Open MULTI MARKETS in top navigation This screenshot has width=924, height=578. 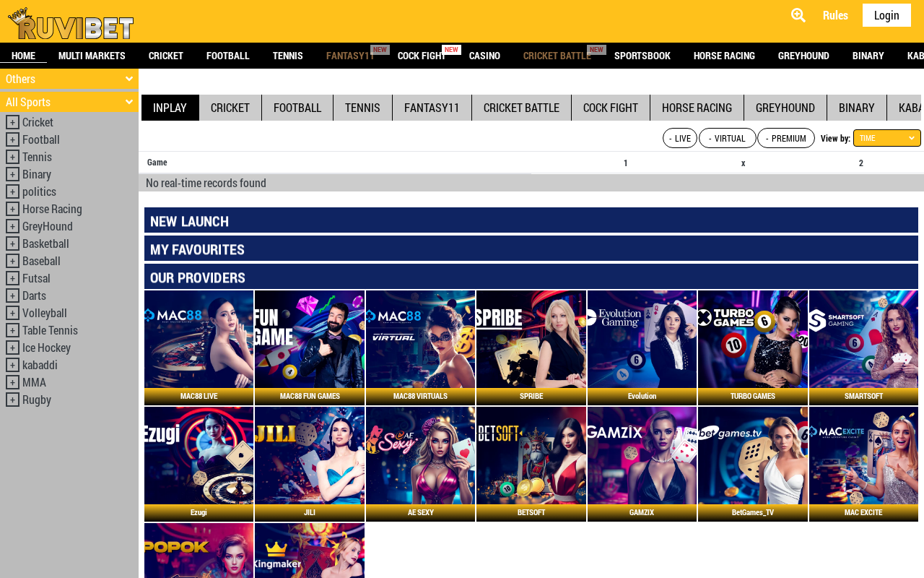pyautogui.click(x=92, y=56)
